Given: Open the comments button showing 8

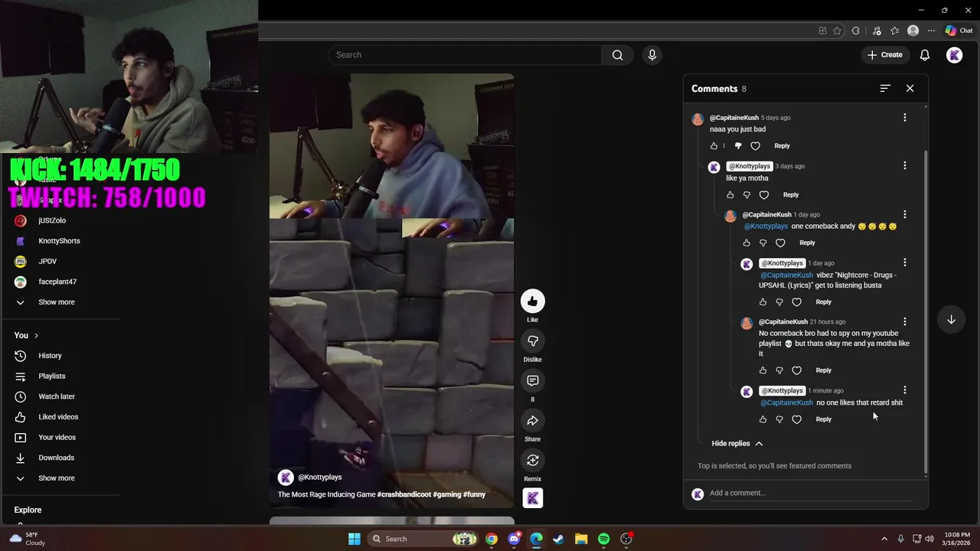Looking at the screenshot, I should pos(532,381).
